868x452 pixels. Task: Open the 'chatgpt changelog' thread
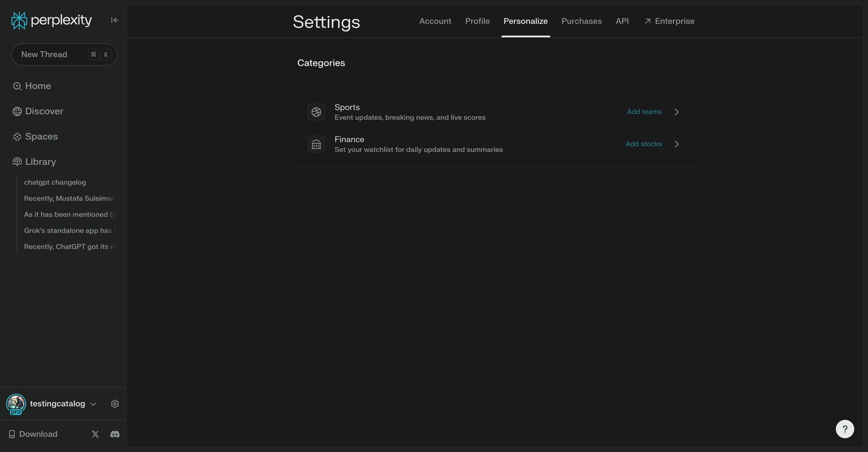[x=55, y=182]
